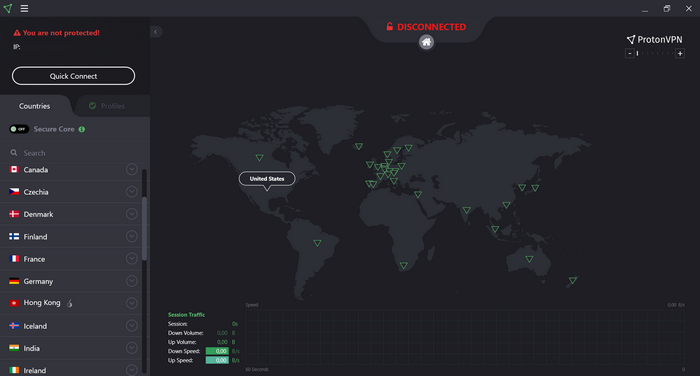Expand France server list
The width and height of the screenshot is (700, 376).
[x=131, y=259]
